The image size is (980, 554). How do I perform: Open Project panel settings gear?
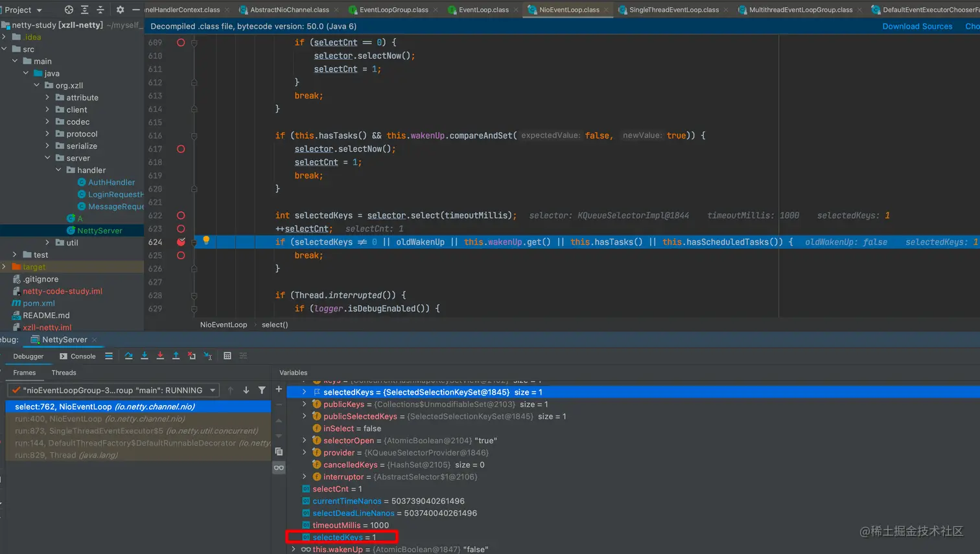pyautogui.click(x=120, y=10)
